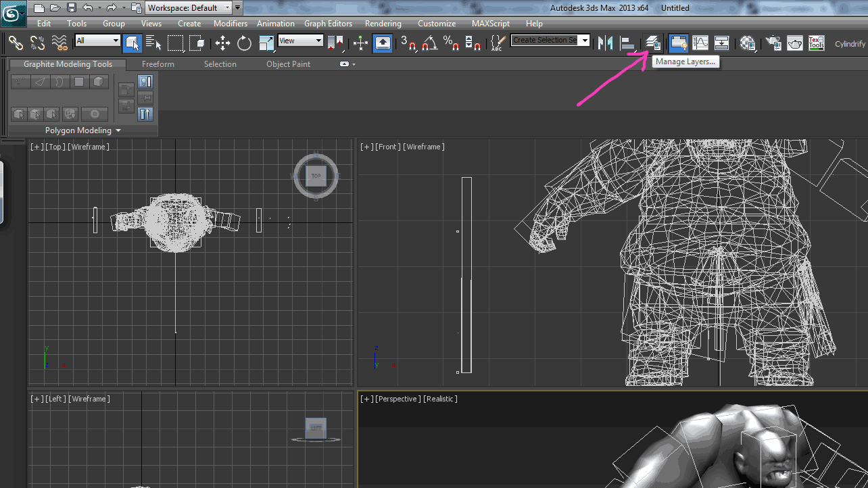
Task: Toggle the Angle Snap button
Action: click(x=429, y=43)
